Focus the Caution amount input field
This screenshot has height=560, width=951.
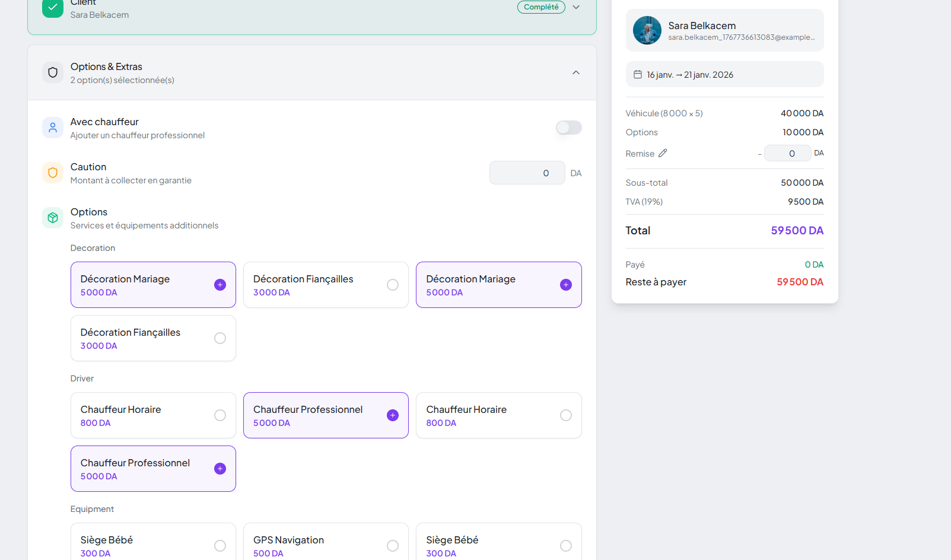click(x=527, y=173)
